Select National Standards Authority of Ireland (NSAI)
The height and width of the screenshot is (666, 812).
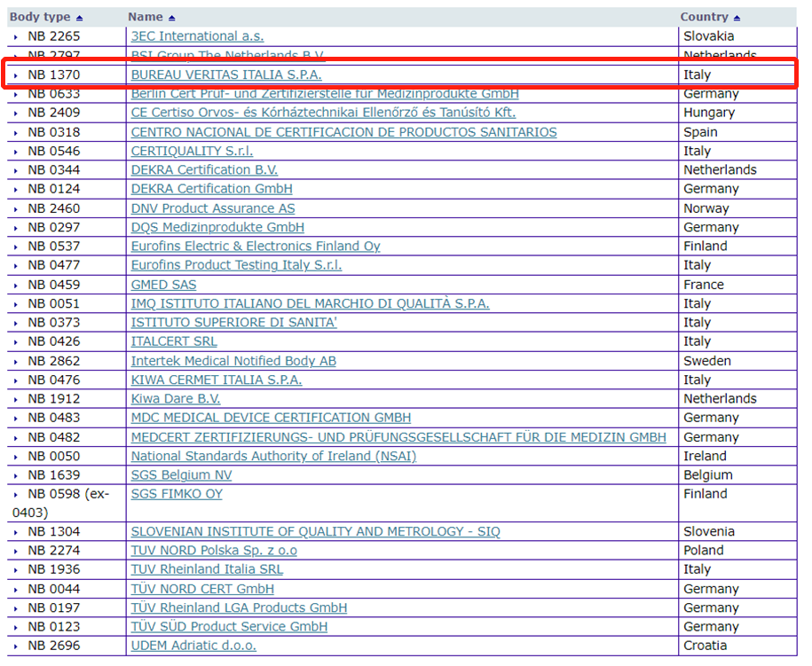(x=273, y=456)
